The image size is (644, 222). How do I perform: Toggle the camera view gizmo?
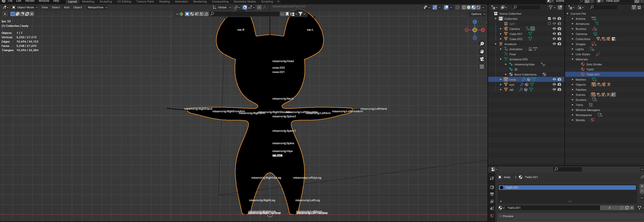pos(482,59)
